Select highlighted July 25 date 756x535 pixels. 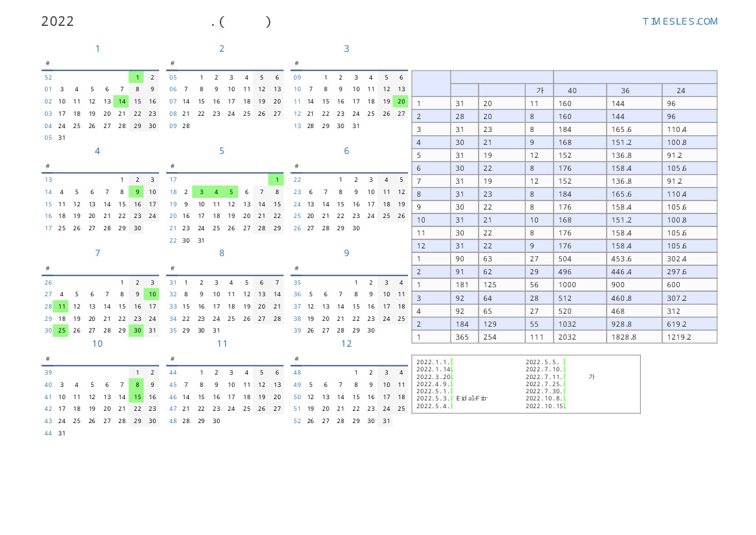coord(61,331)
